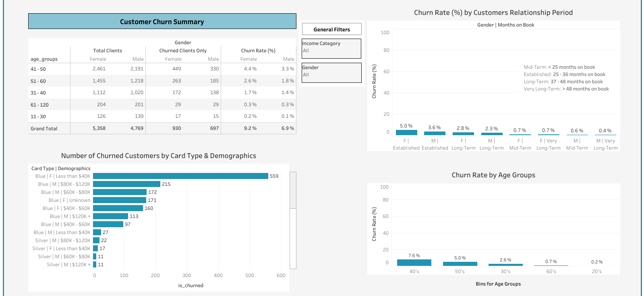Click the 'Silver | M | $120K +' label
Image resolution: width=644 pixels, height=296 pixels.
(x=69, y=265)
